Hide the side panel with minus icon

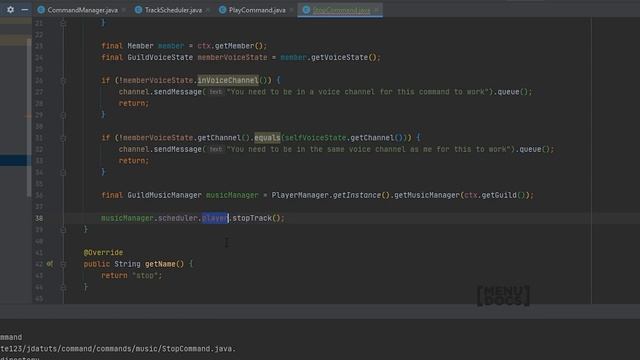25,9
